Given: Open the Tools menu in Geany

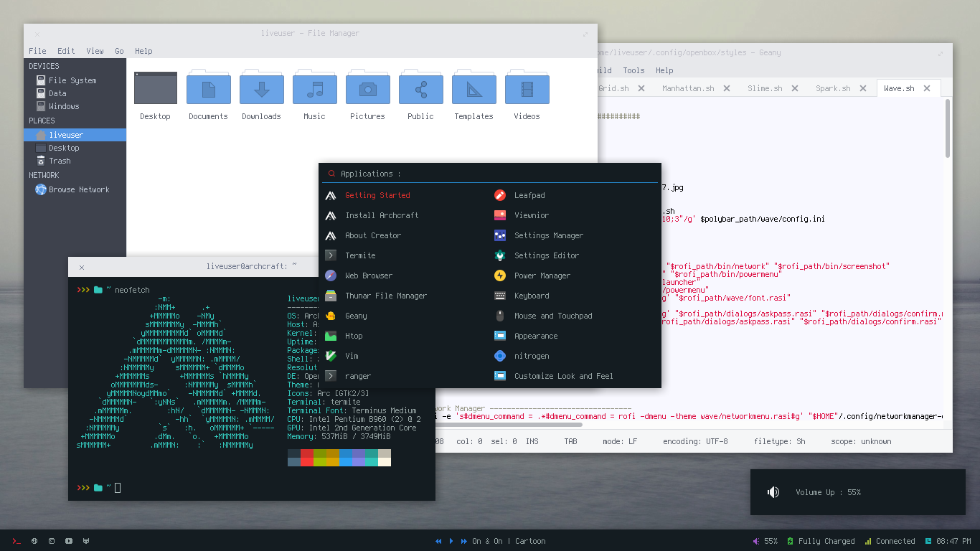Looking at the screenshot, I should [633, 70].
